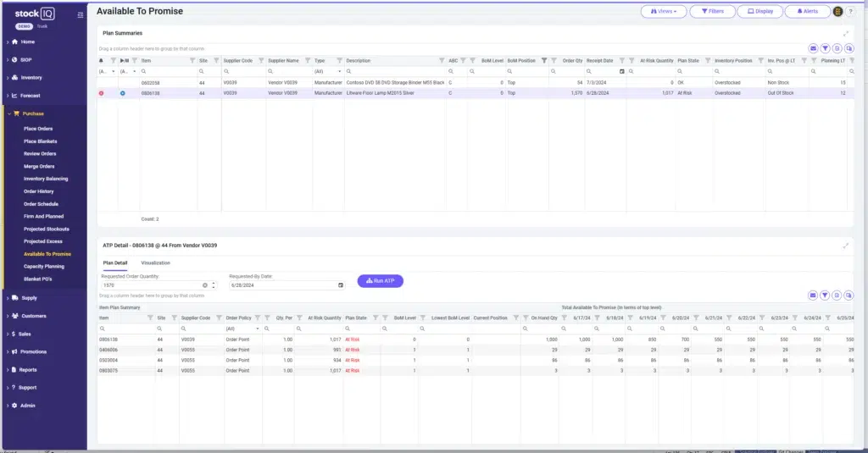The image size is (868, 453).
Task: Open Requested-By Date calendar picker icon
Action: click(x=341, y=285)
